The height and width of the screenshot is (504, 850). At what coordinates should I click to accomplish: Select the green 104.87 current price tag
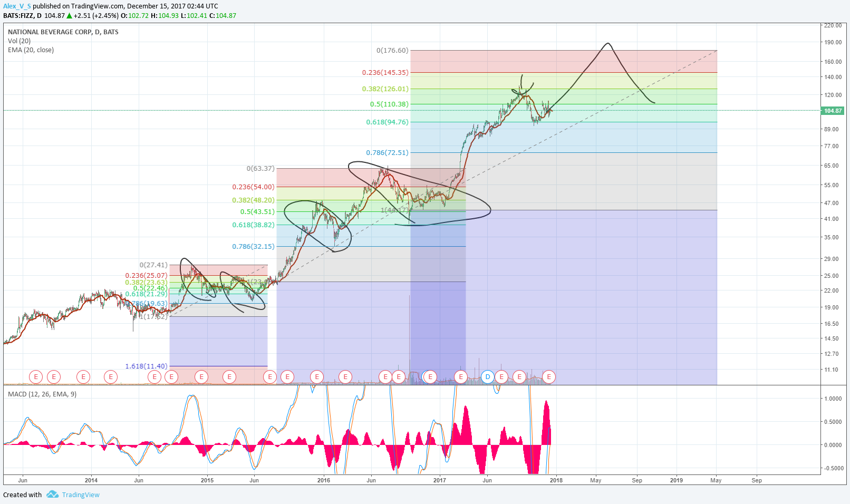[x=833, y=111]
